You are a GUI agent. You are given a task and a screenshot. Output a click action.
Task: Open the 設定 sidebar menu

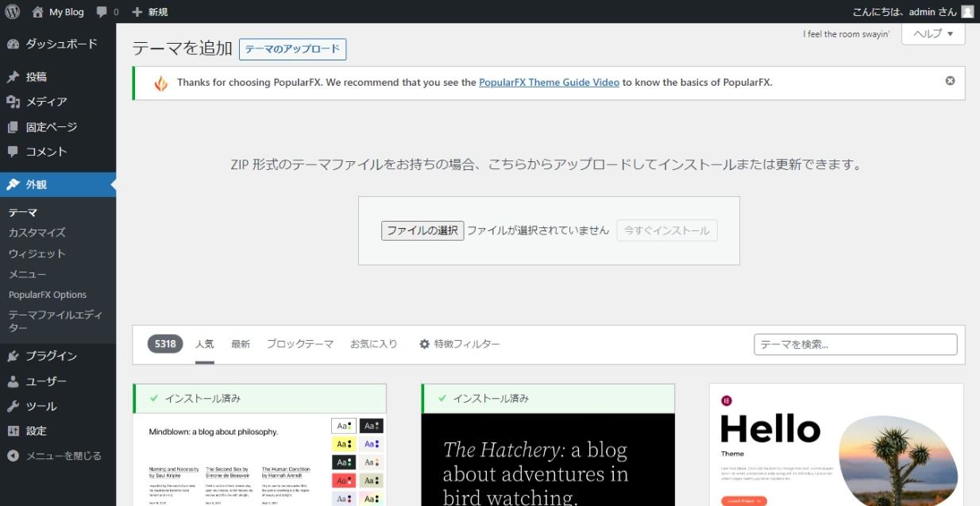36,431
